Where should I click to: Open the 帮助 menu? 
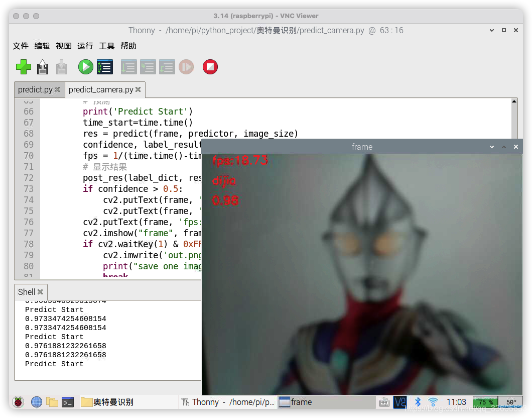pyautogui.click(x=128, y=46)
